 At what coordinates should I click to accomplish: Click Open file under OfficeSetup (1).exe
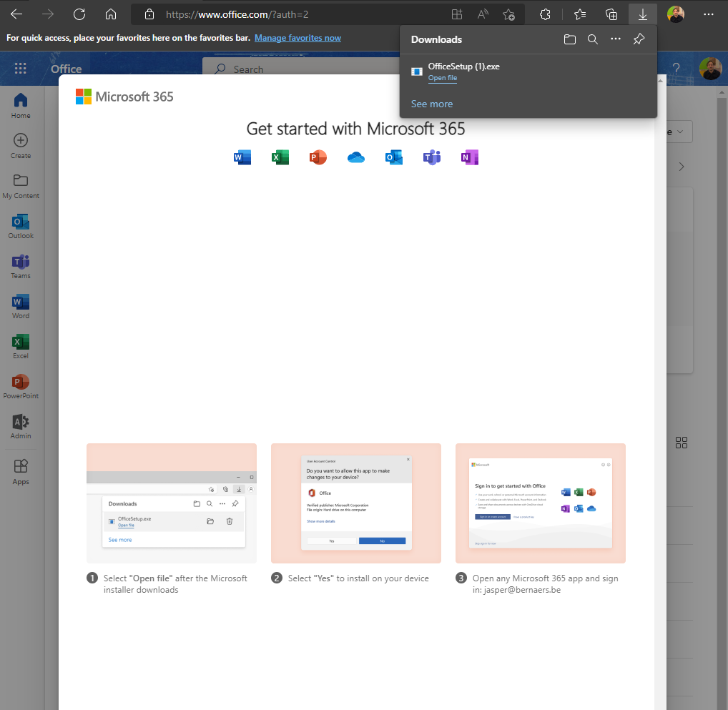coord(443,78)
